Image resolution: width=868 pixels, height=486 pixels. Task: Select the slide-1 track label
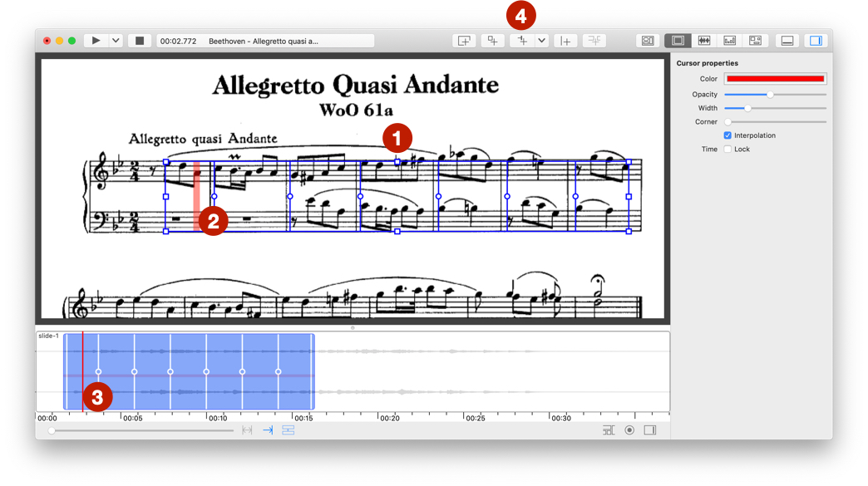pos(48,336)
